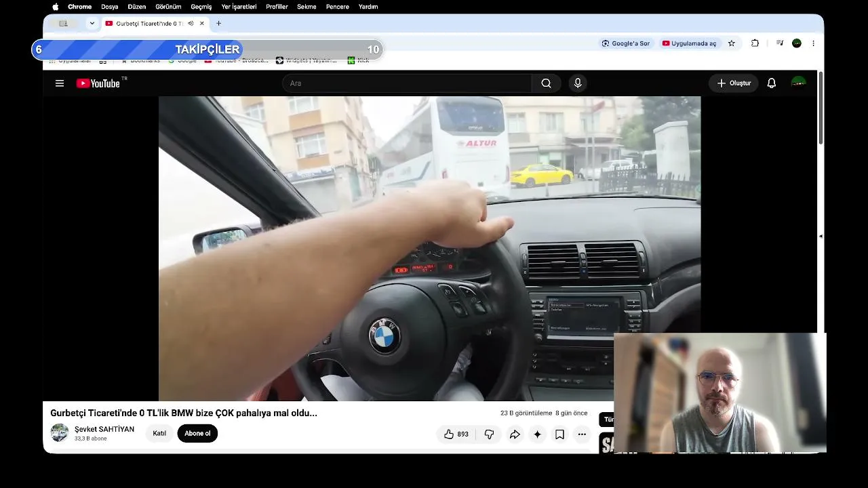Open the Geçmiş menu

pos(201,7)
